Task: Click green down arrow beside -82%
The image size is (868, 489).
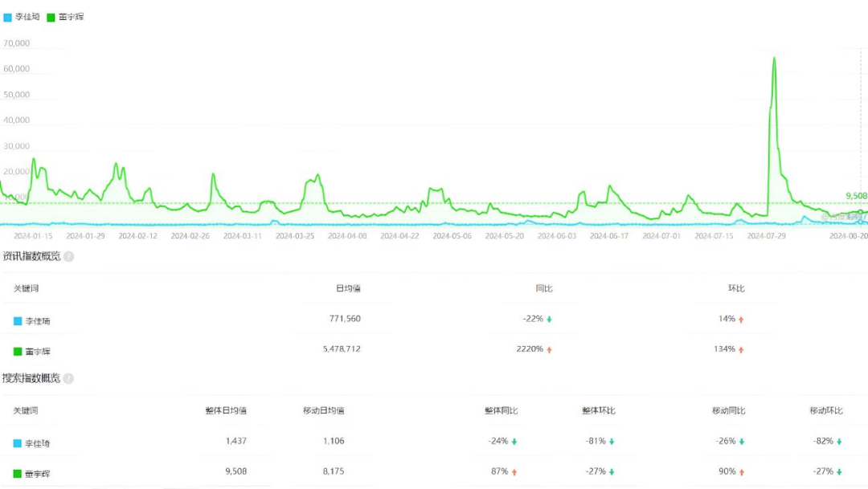Action: [838, 442]
